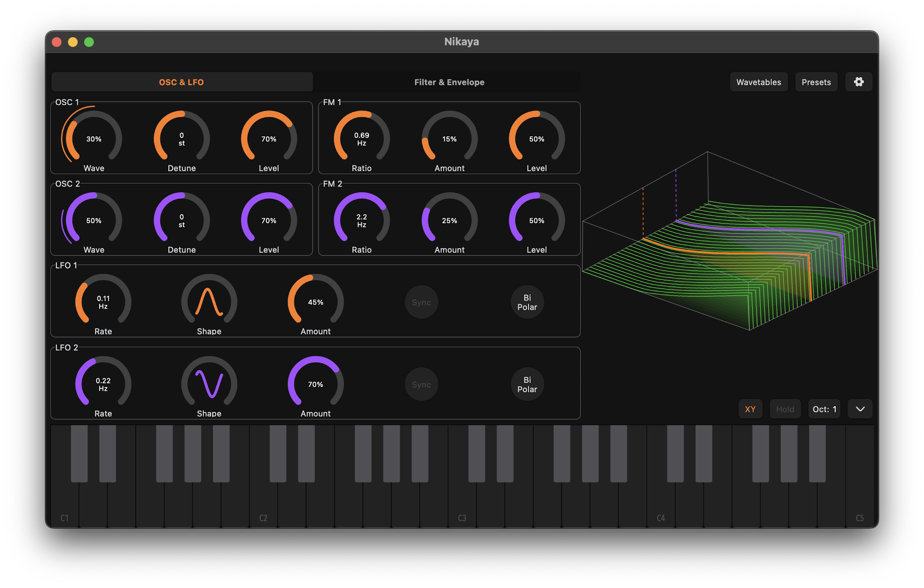Open the settings gear icon

pyautogui.click(x=858, y=82)
